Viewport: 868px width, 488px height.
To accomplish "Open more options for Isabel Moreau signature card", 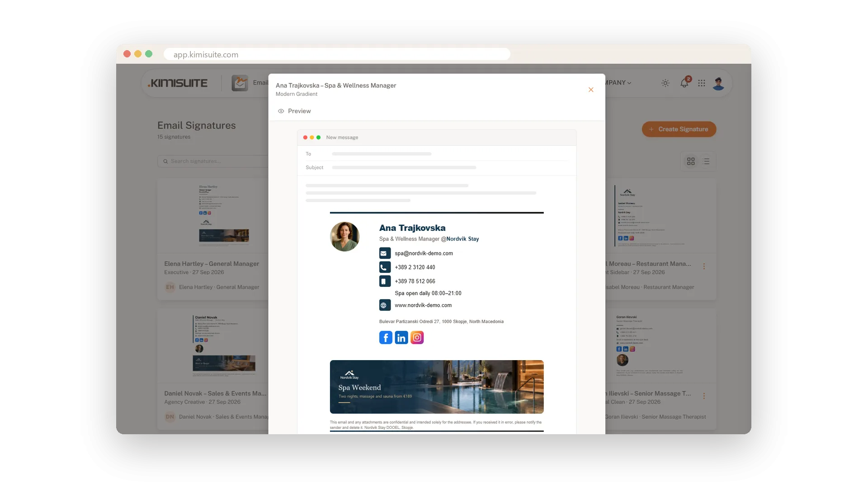I will coord(704,267).
